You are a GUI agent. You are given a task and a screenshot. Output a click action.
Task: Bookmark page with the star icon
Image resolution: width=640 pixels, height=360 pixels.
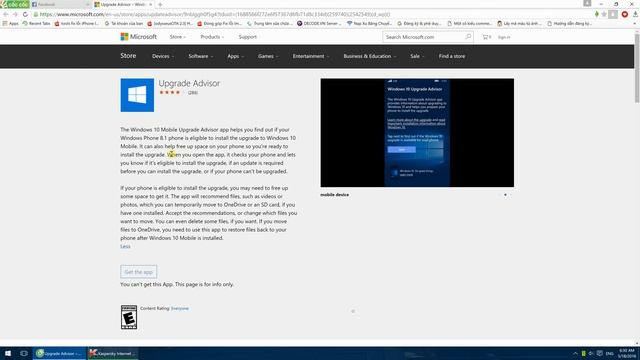click(x=604, y=14)
